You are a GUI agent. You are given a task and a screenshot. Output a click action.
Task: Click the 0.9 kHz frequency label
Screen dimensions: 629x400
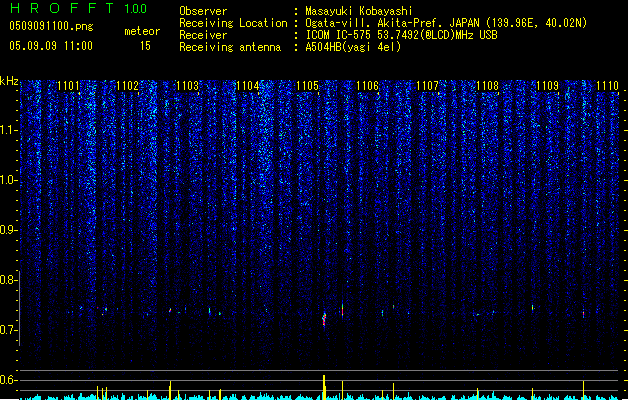pyautogui.click(x=8, y=230)
